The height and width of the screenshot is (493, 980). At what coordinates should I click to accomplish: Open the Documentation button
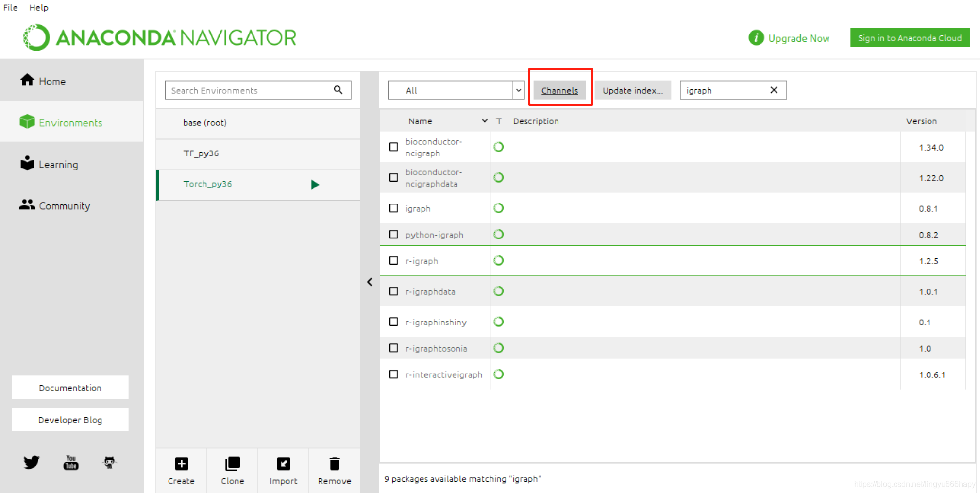coord(70,388)
